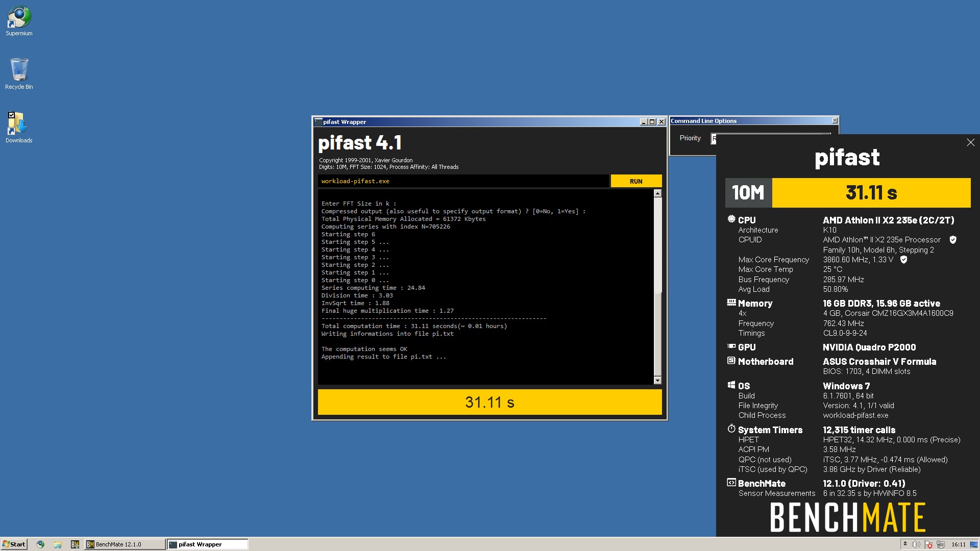This screenshot has width=980, height=551.
Task: Open file explorer from quick launch bar
Action: (x=58, y=544)
